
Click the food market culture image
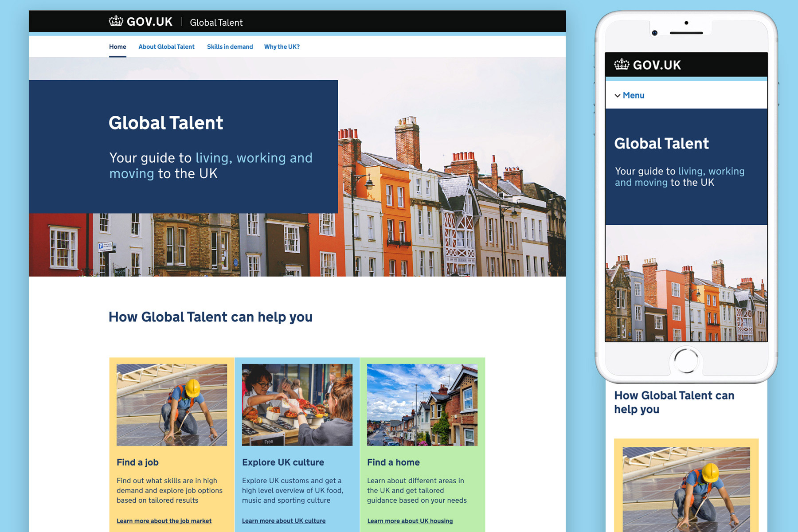pyautogui.click(x=297, y=405)
